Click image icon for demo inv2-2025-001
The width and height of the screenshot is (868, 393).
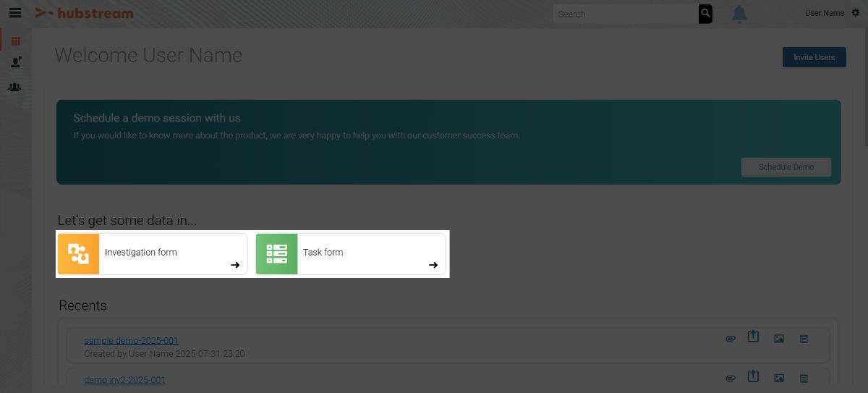[x=779, y=378]
